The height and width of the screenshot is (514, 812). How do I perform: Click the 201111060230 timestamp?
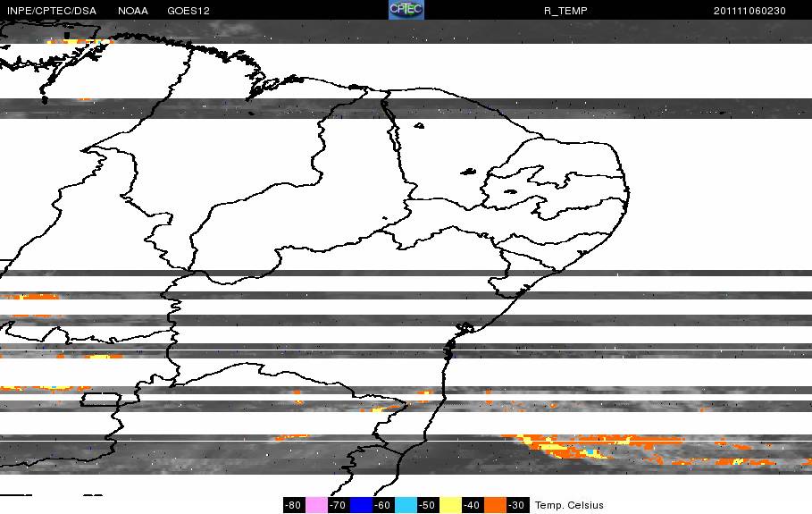749,11
